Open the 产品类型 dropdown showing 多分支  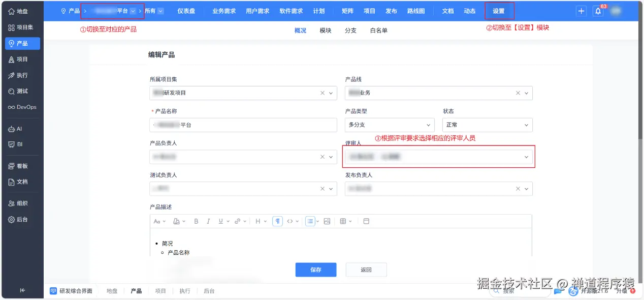click(389, 125)
